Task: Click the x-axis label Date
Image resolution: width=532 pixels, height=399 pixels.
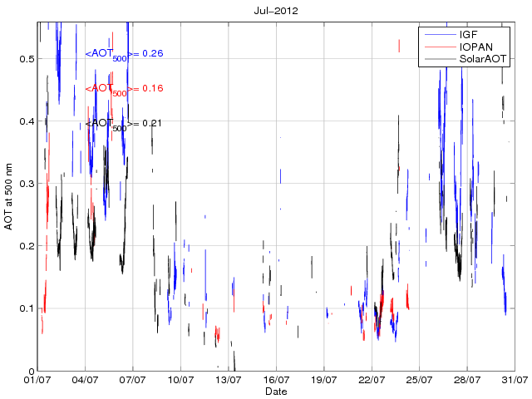Action: (276, 392)
